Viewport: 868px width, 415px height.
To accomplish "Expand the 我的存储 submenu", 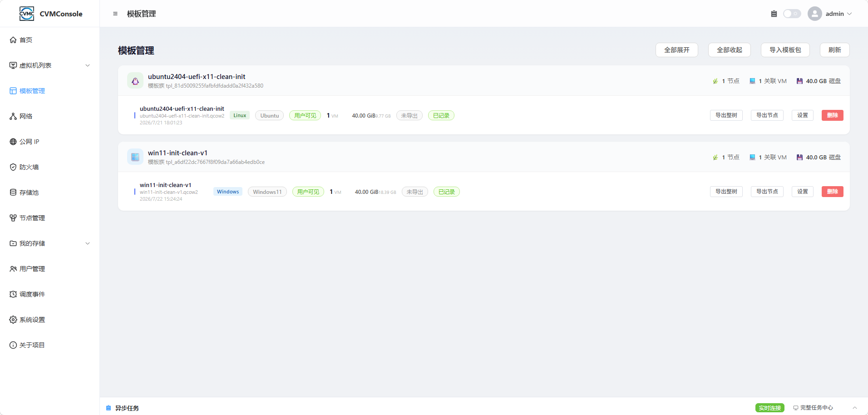I will [x=50, y=243].
